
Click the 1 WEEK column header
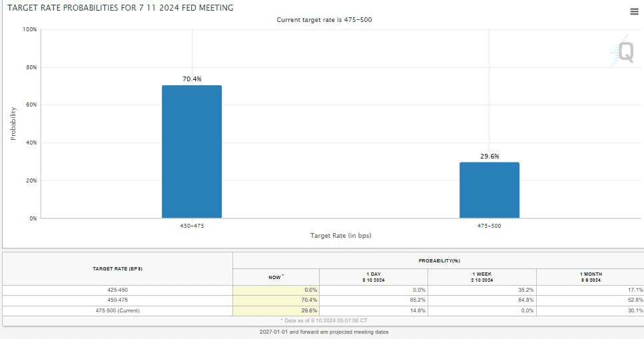coord(482,277)
